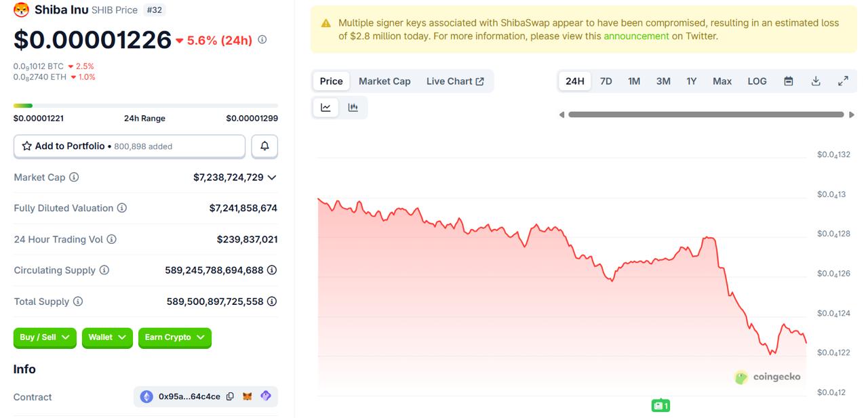Click the chart range scrollbar

point(705,114)
